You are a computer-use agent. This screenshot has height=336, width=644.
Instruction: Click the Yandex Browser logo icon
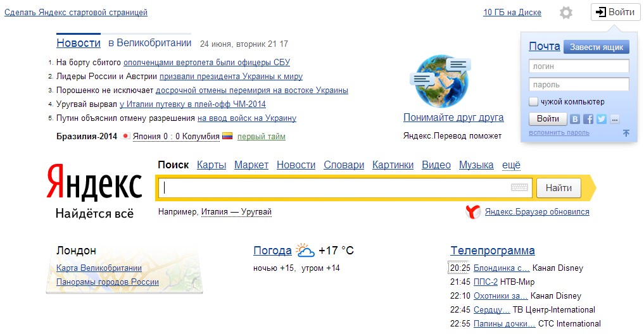[473, 212]
